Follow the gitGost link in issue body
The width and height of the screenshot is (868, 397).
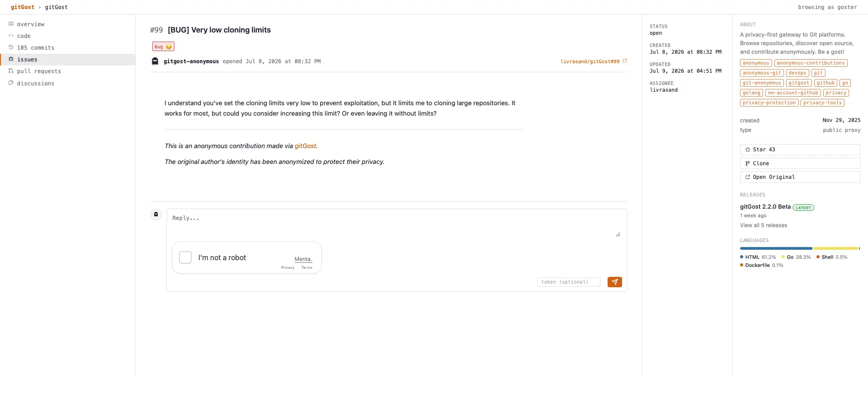[305, 146]
